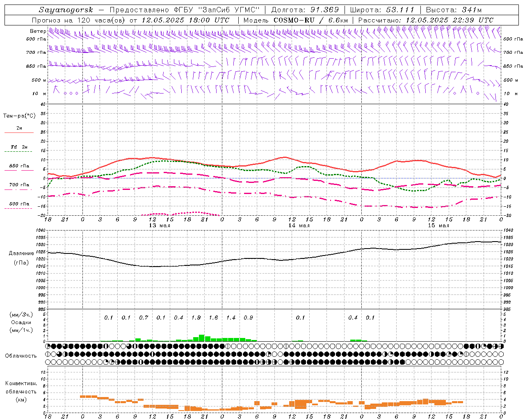525x420 pixels.
Task: Click the "1.4" three-hour precipitation value
Action: coord(231,318)
